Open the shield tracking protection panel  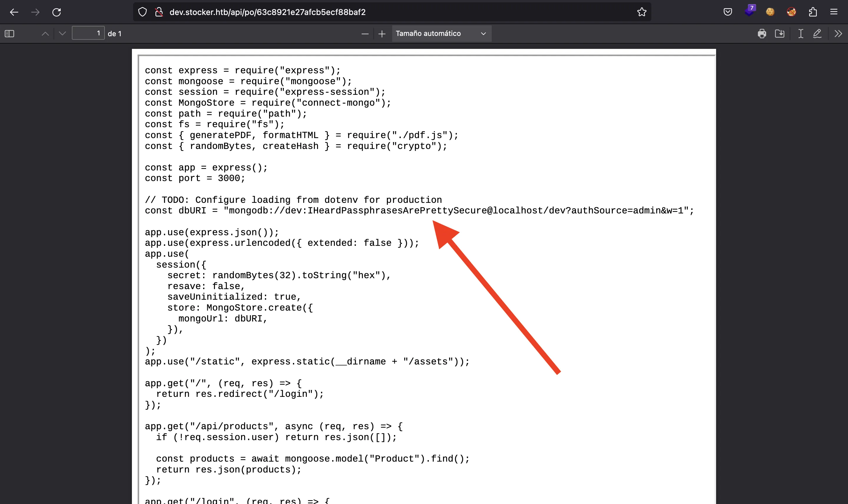click(x=143, y=12)
